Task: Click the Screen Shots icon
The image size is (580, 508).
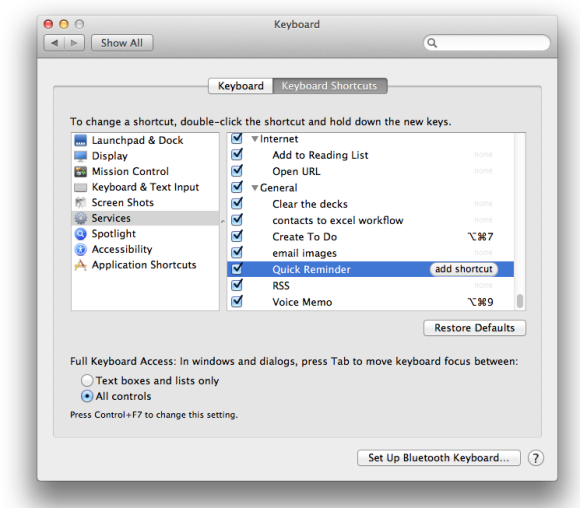Action: click(80, 203)
